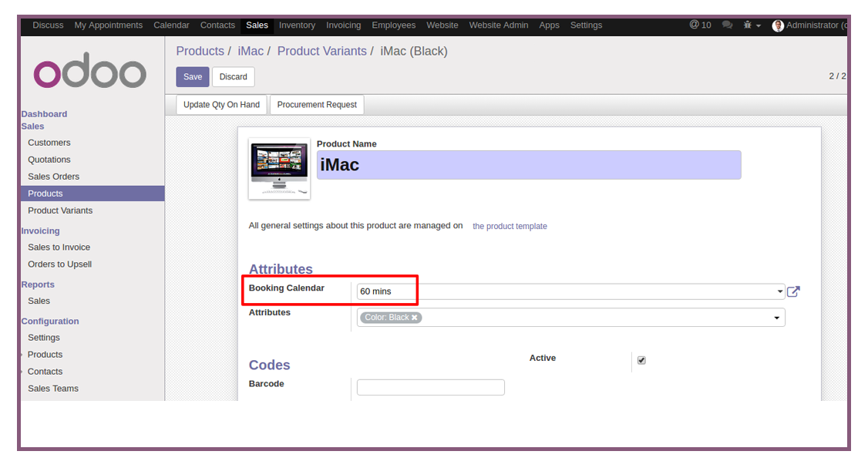This screenshot has width=868, height=468.
Task: Open external link icon beside Booking Calendar
Action: [793, 291]
